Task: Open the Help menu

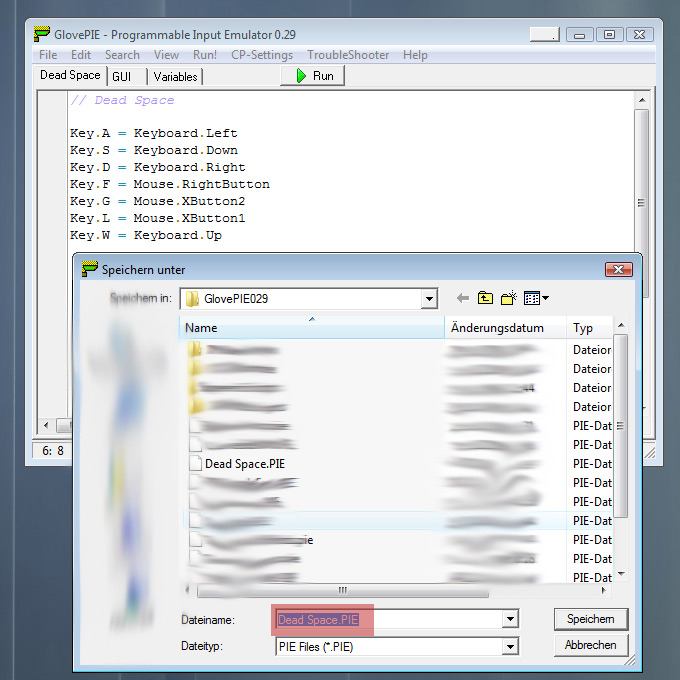Action: (415, 55)
